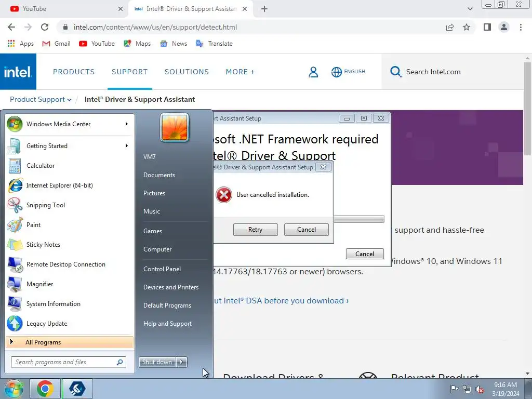
Task: Click the network tray icon
Action: 467,389
